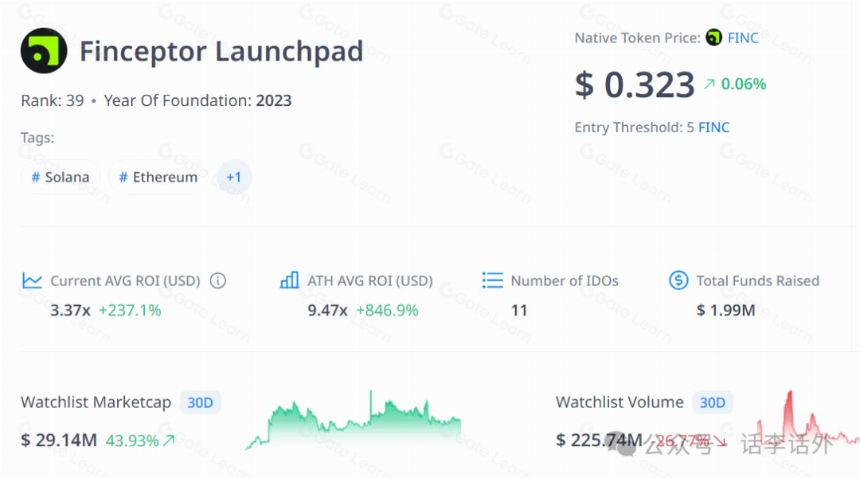Click the Rank: 39 text

click(53, 101)
